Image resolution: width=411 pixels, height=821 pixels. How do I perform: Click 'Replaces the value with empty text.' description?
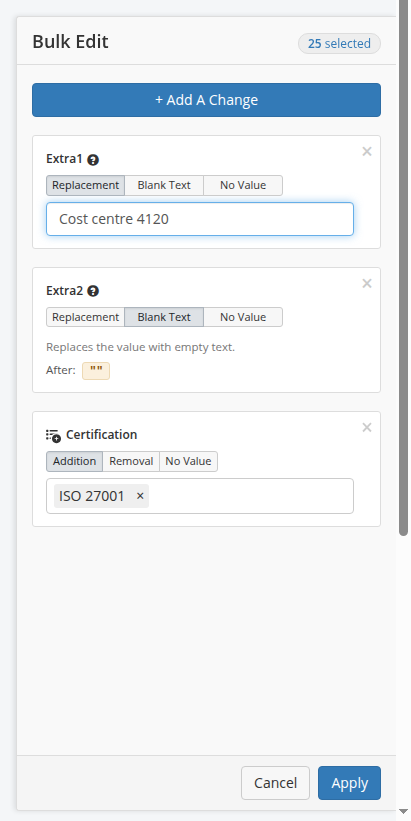(x=140, y=347)
